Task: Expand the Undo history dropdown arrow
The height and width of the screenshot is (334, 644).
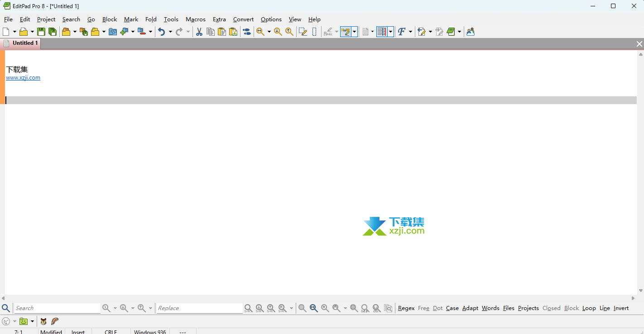Action: pyautogui.click(x=170, y=32)
